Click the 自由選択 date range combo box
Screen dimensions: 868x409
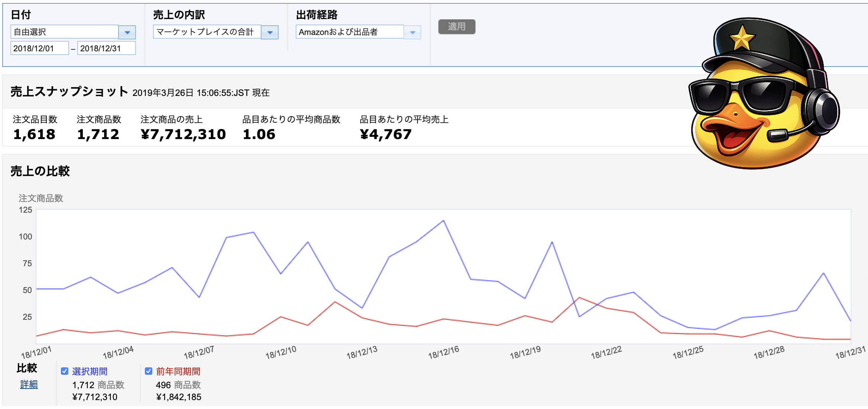pos(65,32)
